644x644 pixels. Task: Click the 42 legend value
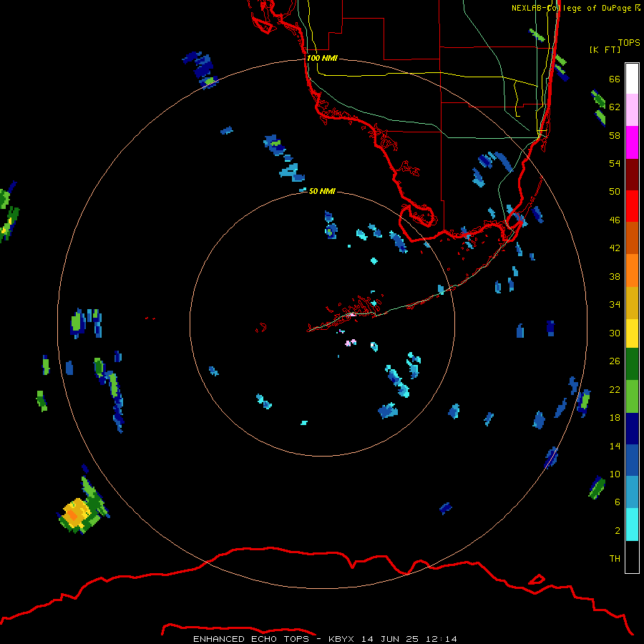[x=615, y=248]
